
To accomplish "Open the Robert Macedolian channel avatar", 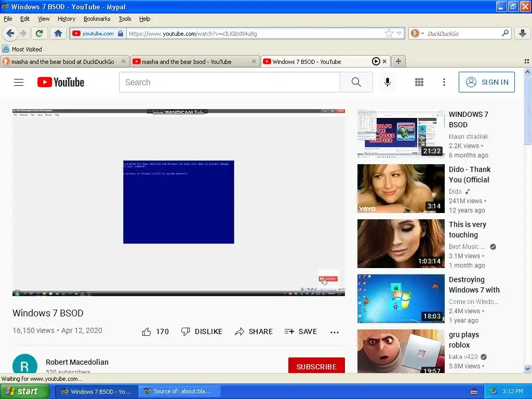I will pos(25,364).
